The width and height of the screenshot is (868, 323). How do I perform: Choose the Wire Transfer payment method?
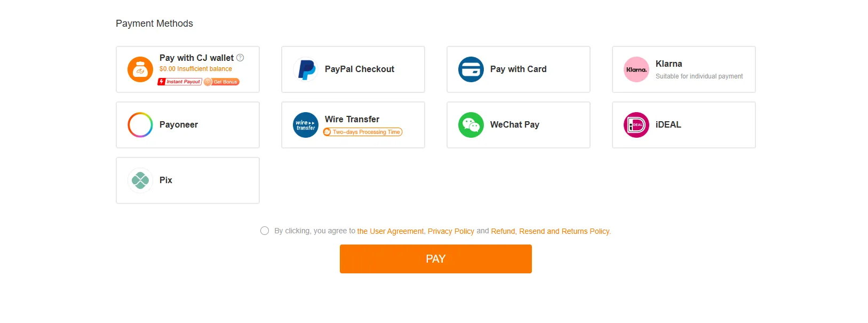(x=353, y=125)
